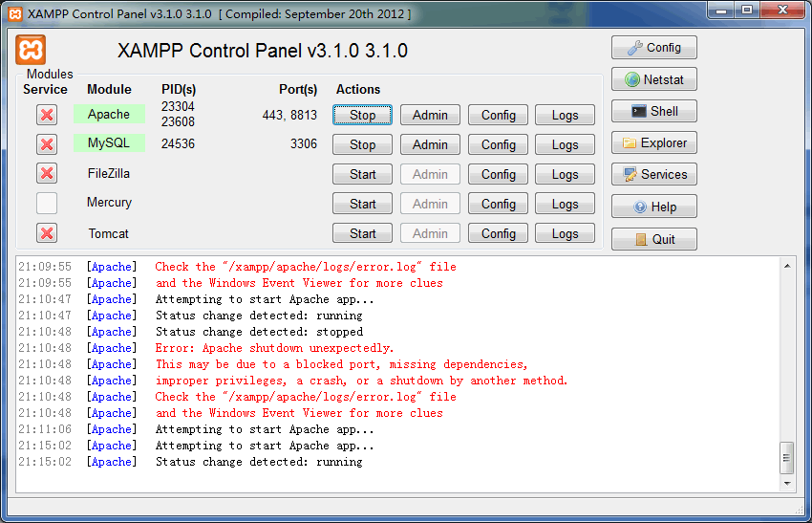Screen dimensions: 812x523
Task: Start the Tomcat module
Action: pos(362,233)
